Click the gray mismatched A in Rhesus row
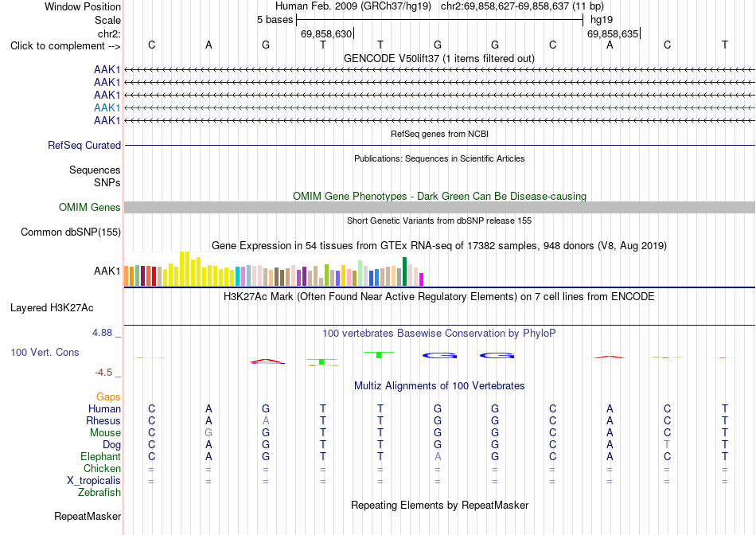756x535 pixels. coord(266,420)
